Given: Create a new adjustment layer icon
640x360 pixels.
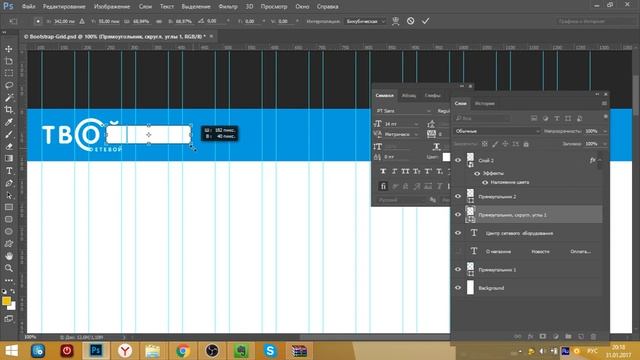Looking at the screenshot, I should click(x=556, y=336).
